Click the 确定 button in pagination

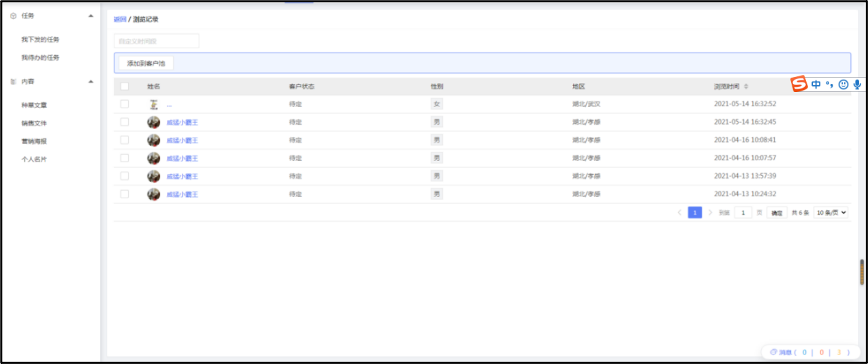777,213
